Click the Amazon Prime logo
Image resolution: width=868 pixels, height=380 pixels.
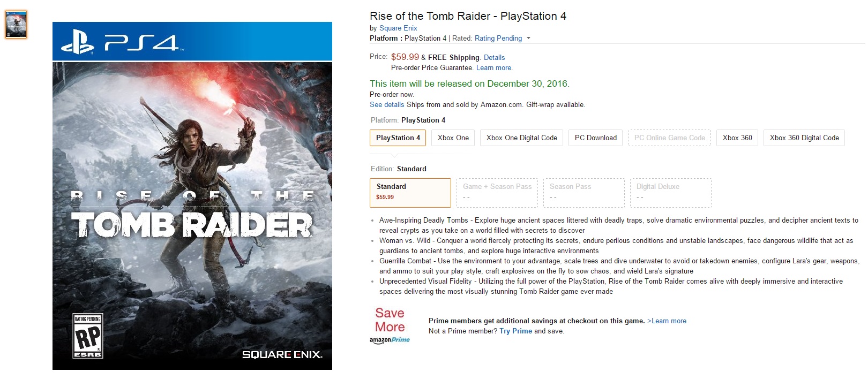tap(390, 340)
